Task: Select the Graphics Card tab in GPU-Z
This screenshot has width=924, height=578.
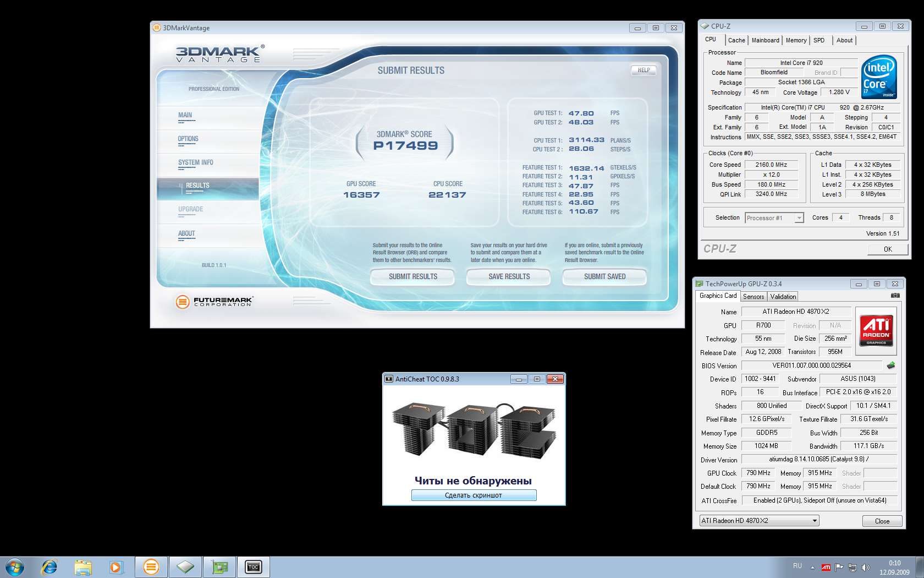Action: (718, 296)
